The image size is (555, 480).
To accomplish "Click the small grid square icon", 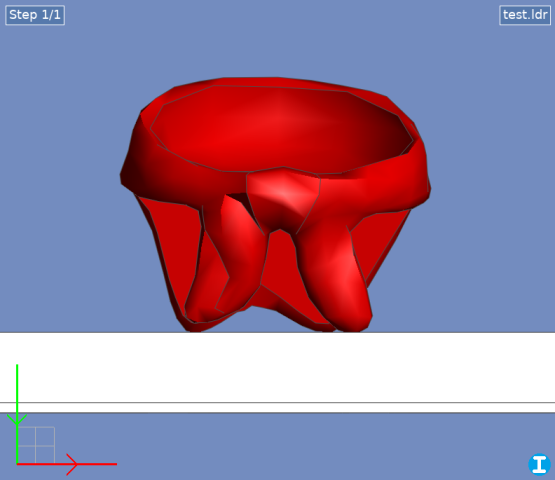I will click(36, 445).
